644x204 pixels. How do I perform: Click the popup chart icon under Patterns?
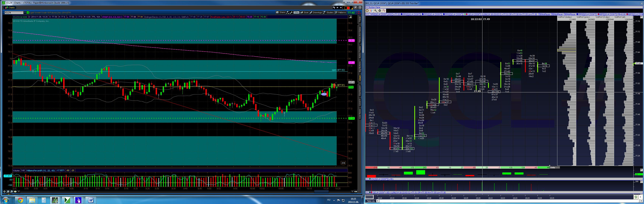[351, 17]
